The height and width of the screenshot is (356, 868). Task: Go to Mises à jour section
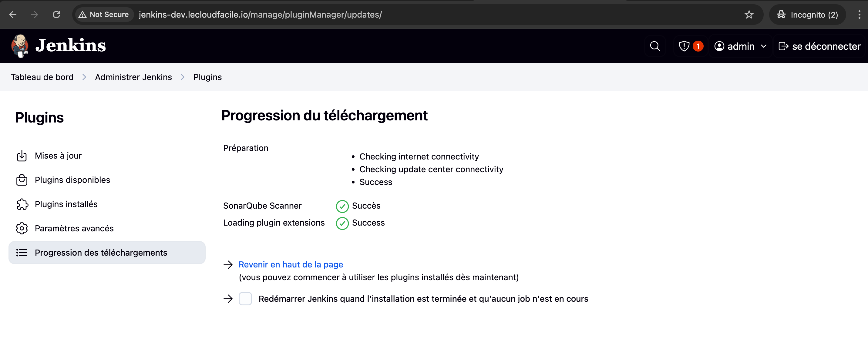[x=58, y=156]
